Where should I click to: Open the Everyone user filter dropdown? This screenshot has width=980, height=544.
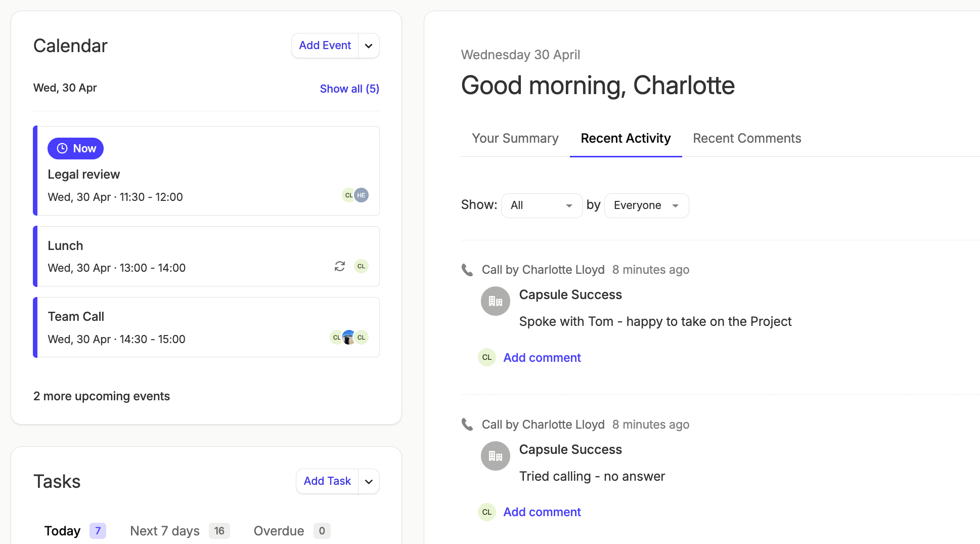(x=646, y=205)
